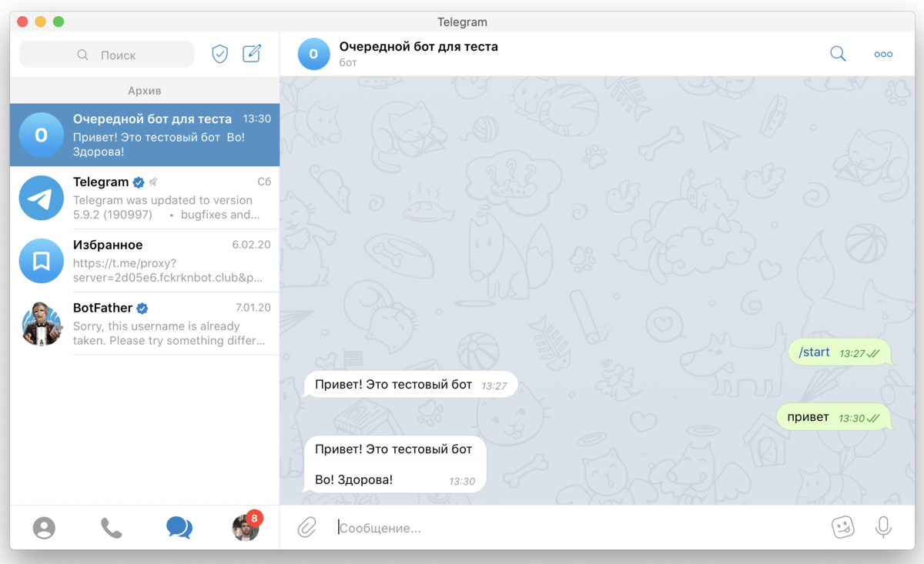Click the read checkmarks on привет message
Viewport: 924px width, 564px height.
[874, 419]
